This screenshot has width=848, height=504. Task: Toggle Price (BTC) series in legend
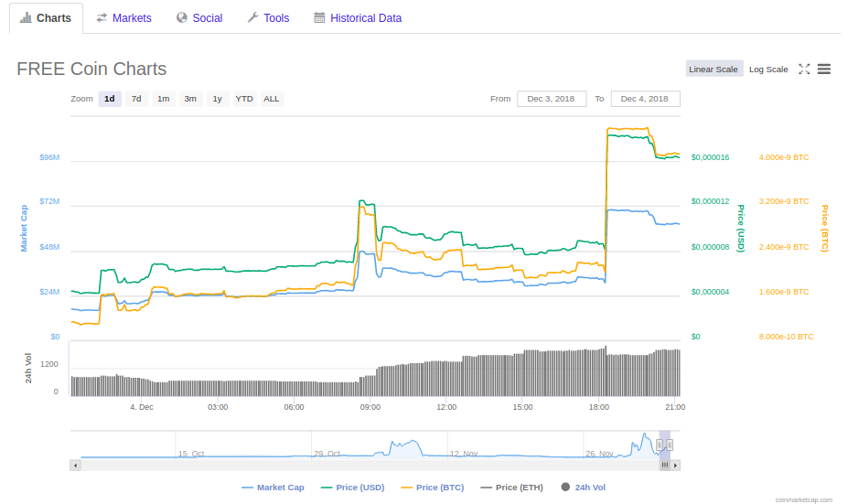point(433,488)
